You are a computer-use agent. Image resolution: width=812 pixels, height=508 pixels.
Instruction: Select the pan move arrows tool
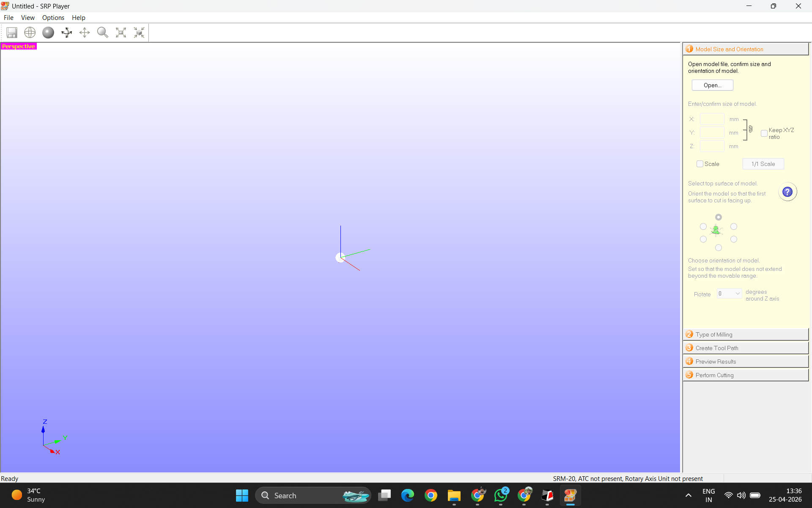(x=85, y=33)
